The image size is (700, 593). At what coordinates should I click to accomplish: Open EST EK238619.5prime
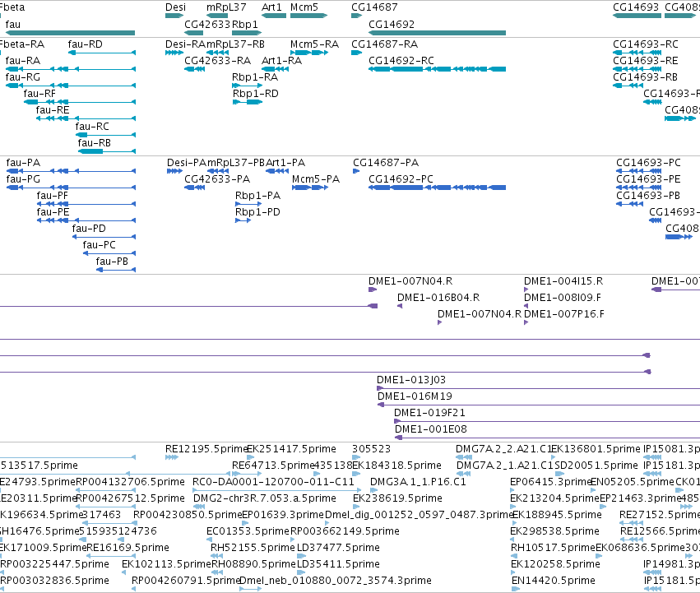[398, 498]
